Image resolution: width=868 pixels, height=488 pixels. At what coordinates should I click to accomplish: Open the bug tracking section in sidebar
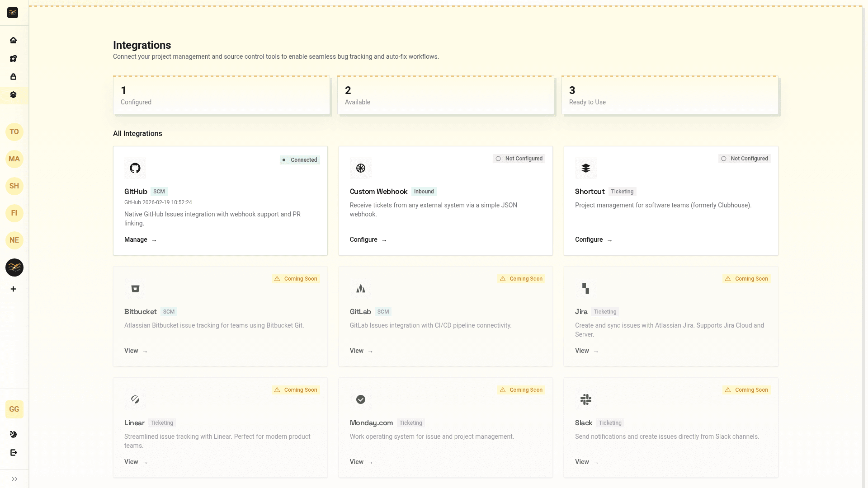[14, 59]
